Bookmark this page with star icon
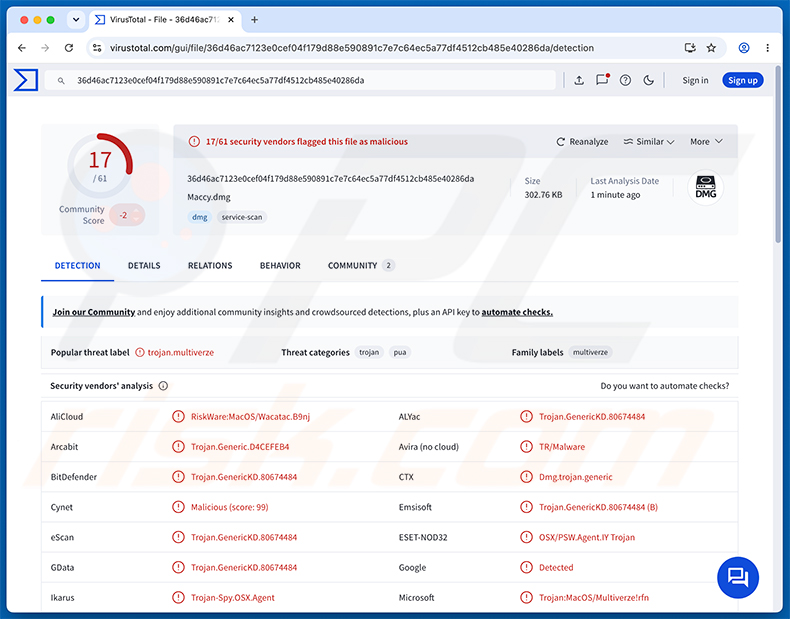Viewport: 790px width, 619px height. point(711,48)
